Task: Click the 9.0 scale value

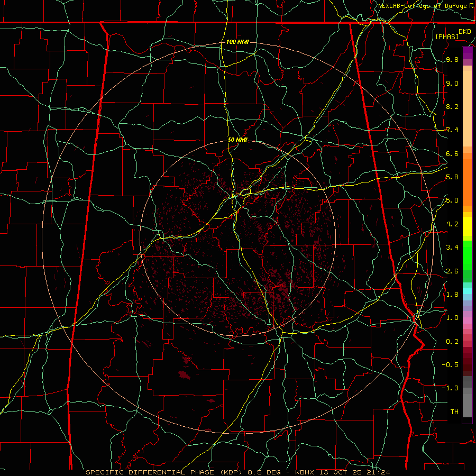Action: [x=452, y=83]
